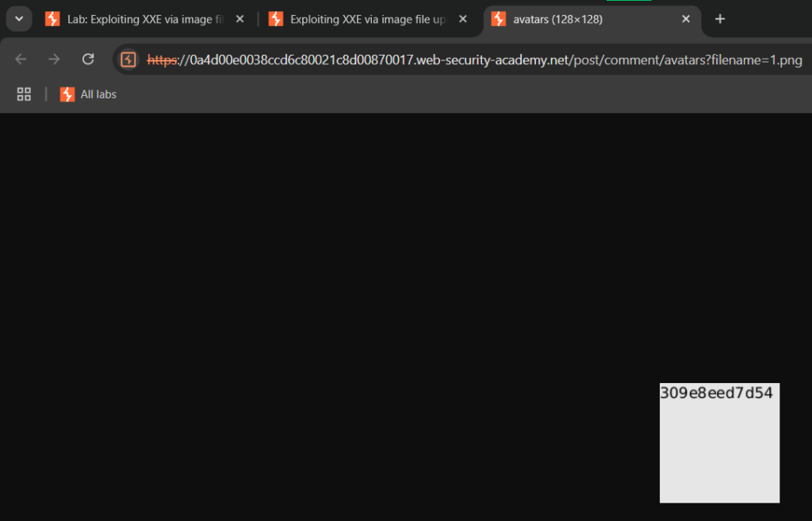812x521 pixels.
Task: Close the Lab: Exploiting XXE tab
Action: pyautogui.click(x=239, y=19)
